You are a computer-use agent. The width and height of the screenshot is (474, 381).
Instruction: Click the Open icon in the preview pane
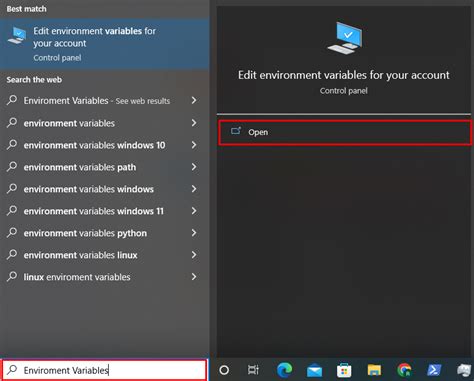pos(236,131)
